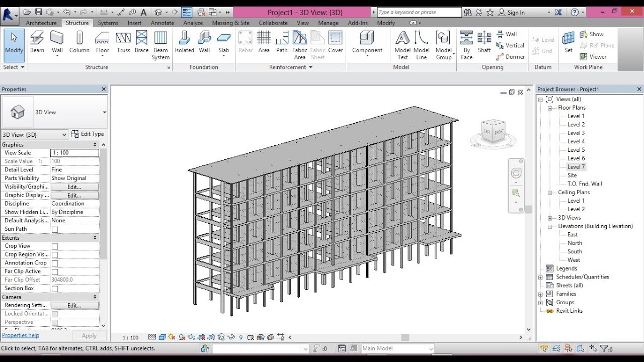The height and width of the screenshot is (362, 644).
Task: Click the Thin Lines toggle in toolbar
Action: pos(186,12)
